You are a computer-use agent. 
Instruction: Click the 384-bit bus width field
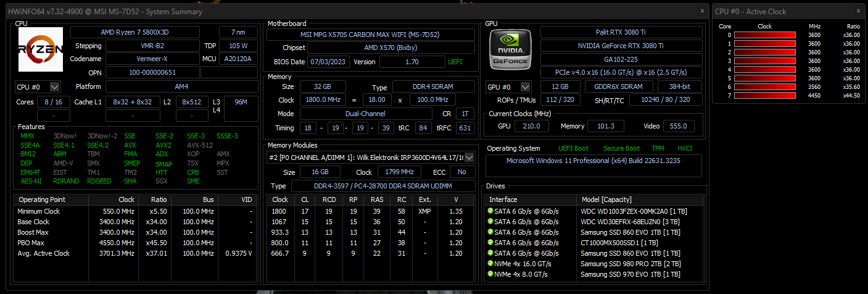pos(680,86)
